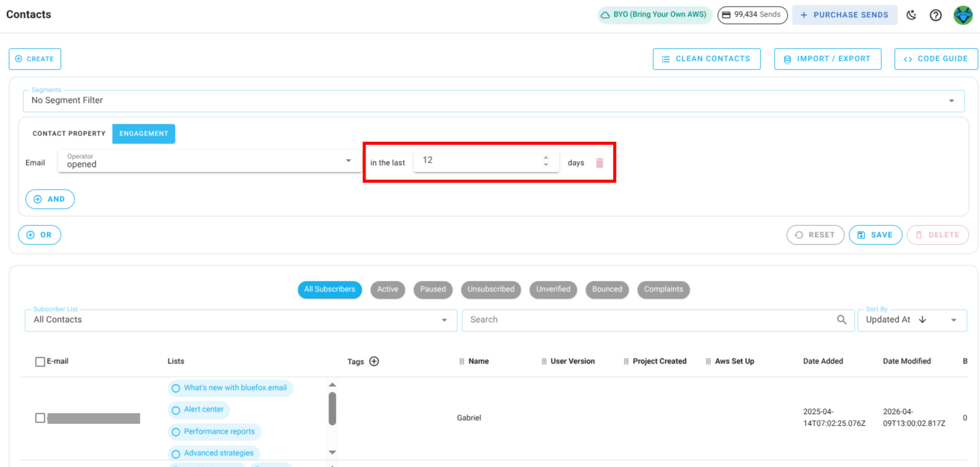Screen dimensions: 980x467
Task: Select the What's new with bluefox.email list chip
Action: (230, 388)
